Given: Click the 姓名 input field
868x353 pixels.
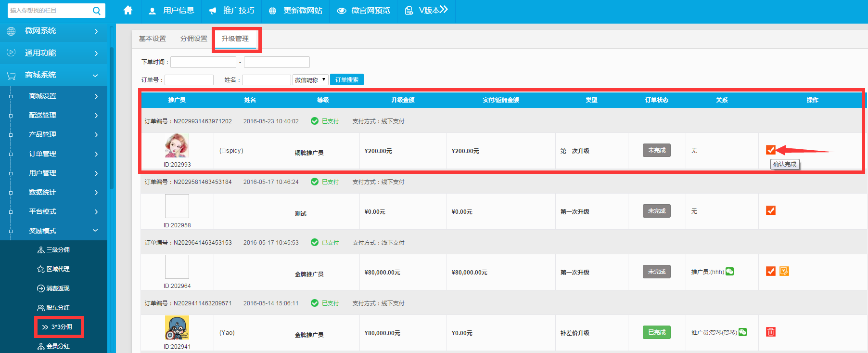Looking at the screenshot, I should [x=267, y=80].
